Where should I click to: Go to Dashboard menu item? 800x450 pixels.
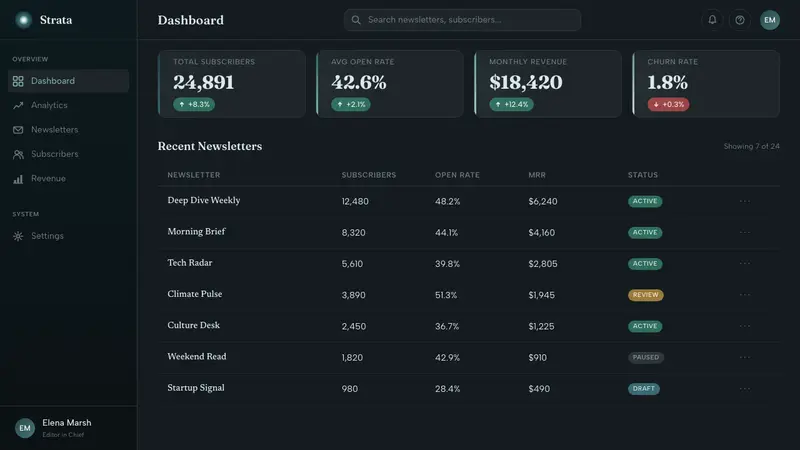[68, 81]
